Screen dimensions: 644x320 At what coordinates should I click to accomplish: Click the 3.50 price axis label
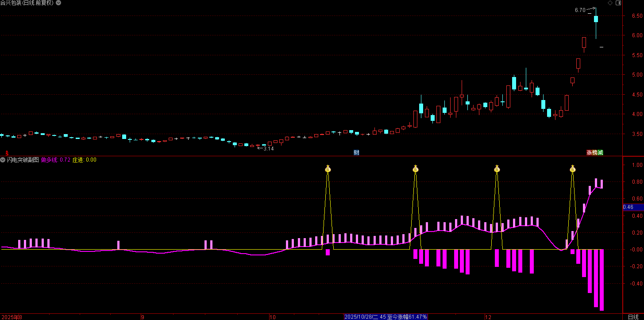[x=636, y=134]
